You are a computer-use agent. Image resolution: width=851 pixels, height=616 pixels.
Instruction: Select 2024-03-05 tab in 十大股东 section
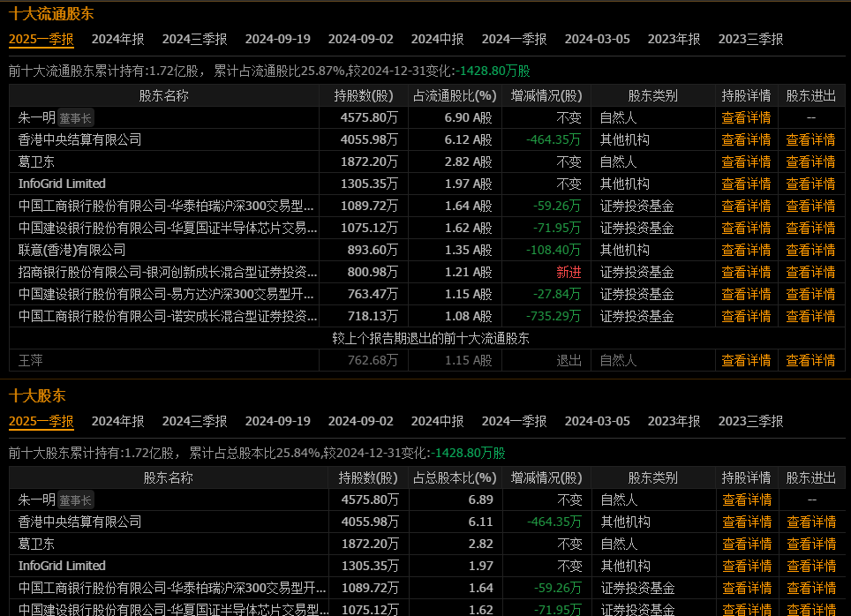pyautogui.click(x=597, y=421)
